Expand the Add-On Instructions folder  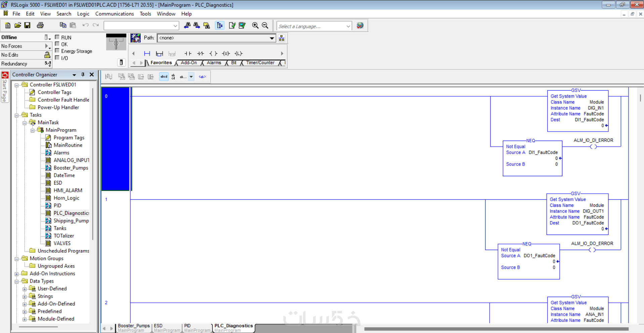click(16, 274)
